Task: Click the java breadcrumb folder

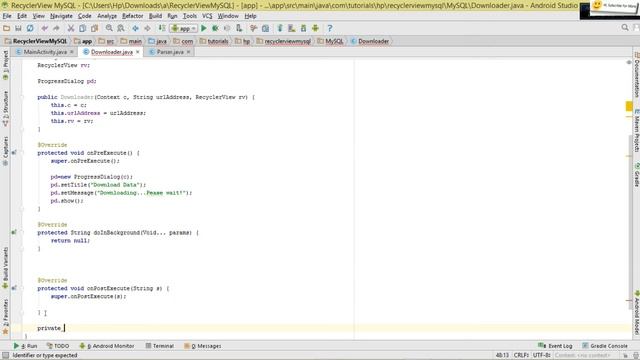Action: point(158,41)
